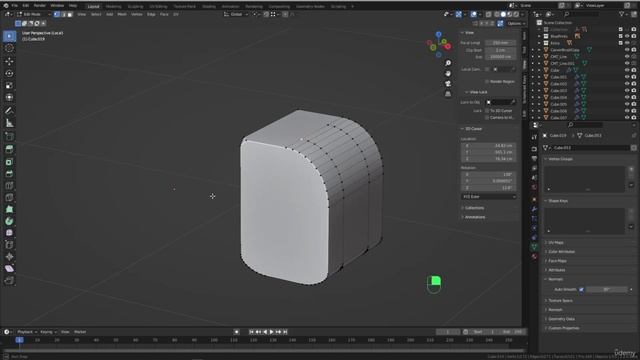
Task: Click the pan hand viewport icon
Action: tap(448, 73)
